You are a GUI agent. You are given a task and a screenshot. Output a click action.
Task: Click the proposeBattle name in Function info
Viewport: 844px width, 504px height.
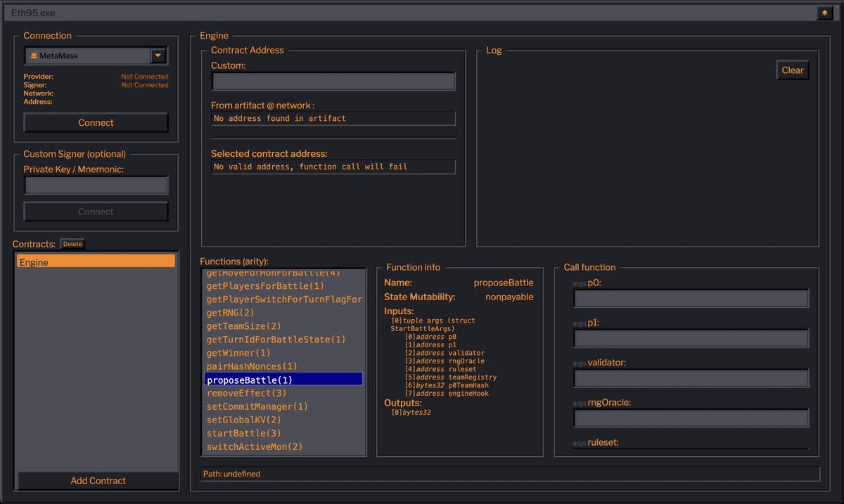504,283
